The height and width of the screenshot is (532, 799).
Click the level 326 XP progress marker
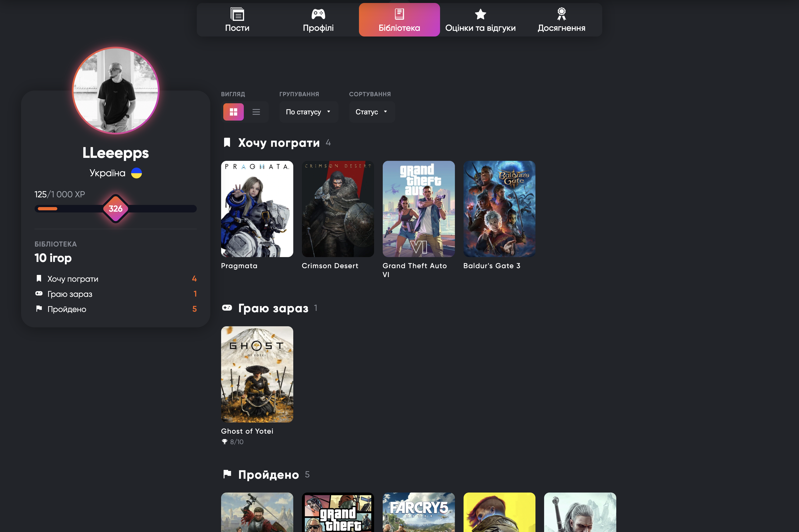(x=116, y=209)
